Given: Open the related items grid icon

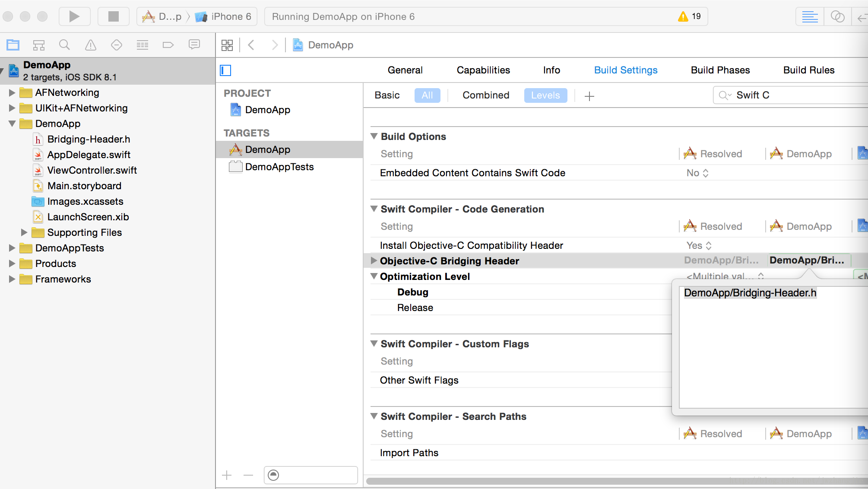Looking at the screenshot, I should pyautogui.click(x=227, y=45).
